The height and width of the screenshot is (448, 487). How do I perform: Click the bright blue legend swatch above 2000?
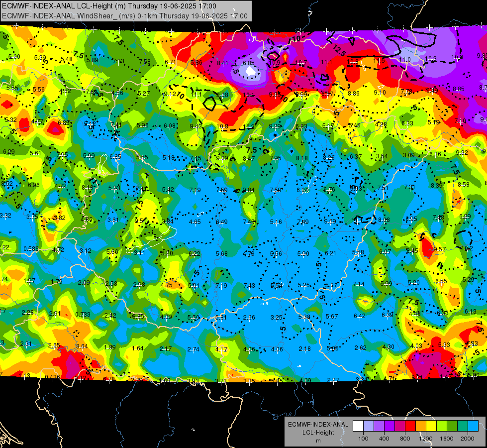(x=473, y=426)
